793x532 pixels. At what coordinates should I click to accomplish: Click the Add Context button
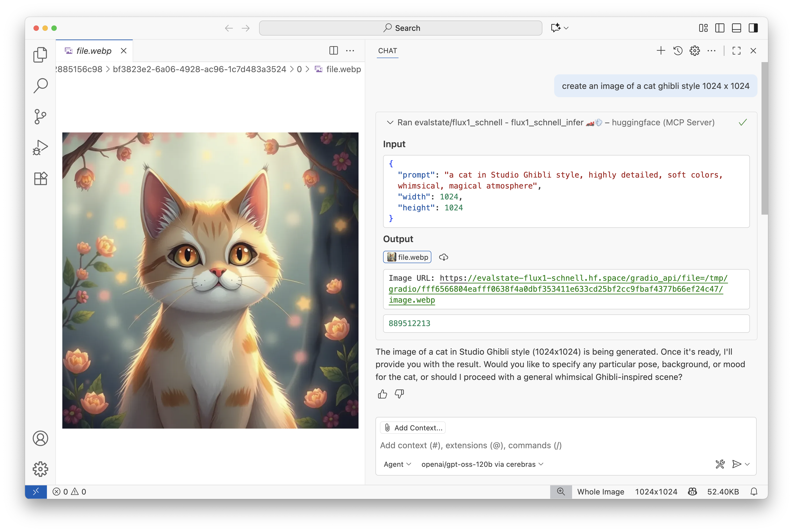pos(413,428)
